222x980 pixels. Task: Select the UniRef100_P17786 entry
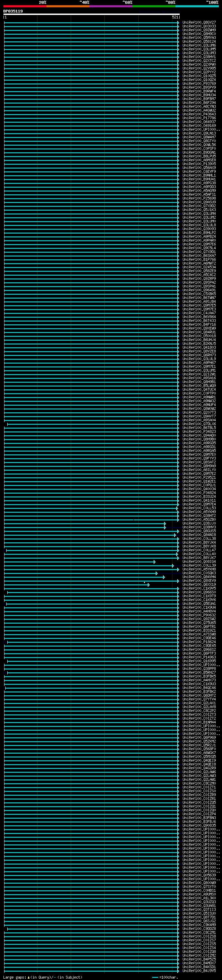click(199, 118)
